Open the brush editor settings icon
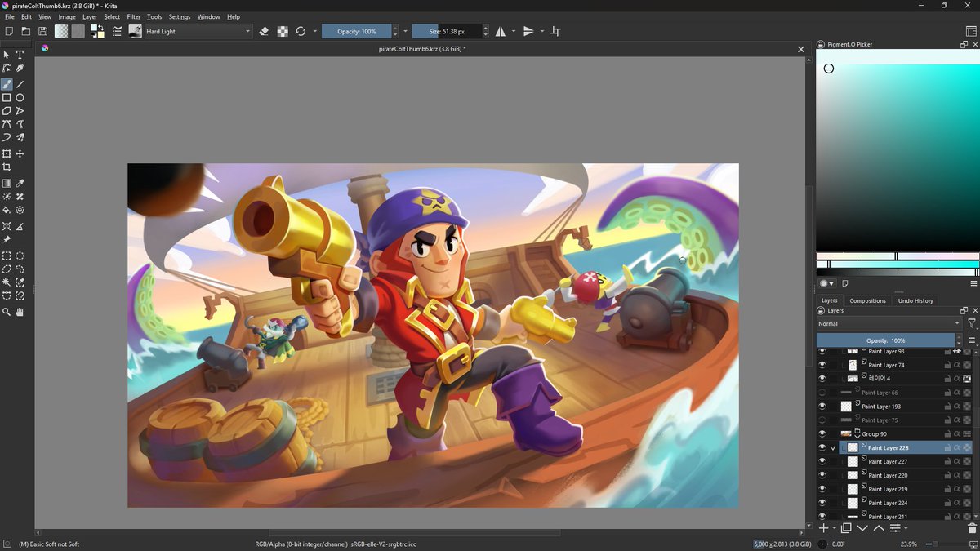 (x=117, y=31)
